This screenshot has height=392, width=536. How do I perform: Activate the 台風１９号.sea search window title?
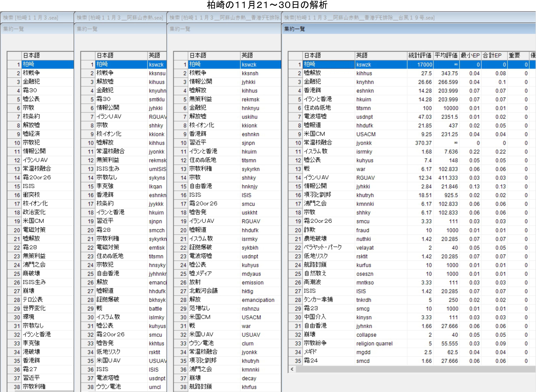359,18
